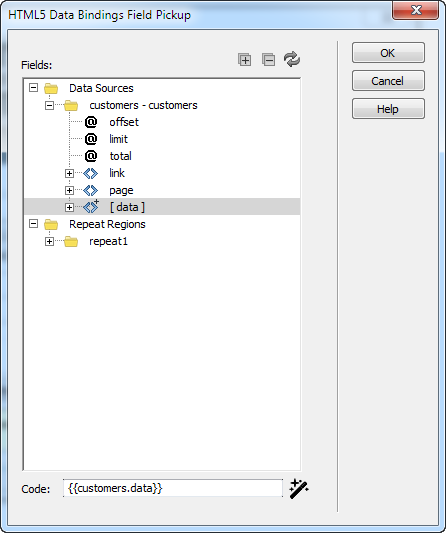
Task: Click the blue tag icon for link
Action: (x=90, y=173)
